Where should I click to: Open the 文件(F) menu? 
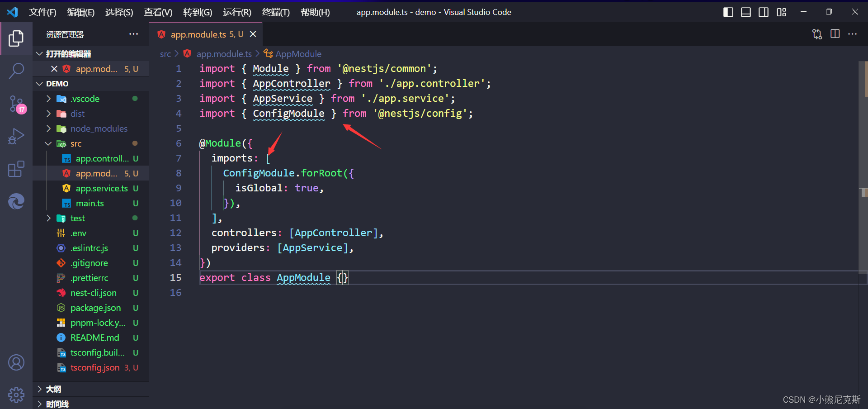(x=42, y=12)
